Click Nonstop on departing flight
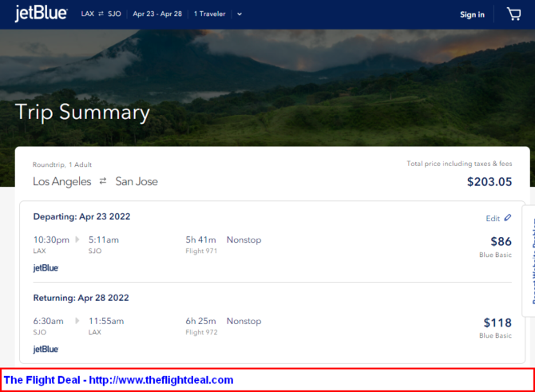This screenshot has height=392, width=535. 244,240
